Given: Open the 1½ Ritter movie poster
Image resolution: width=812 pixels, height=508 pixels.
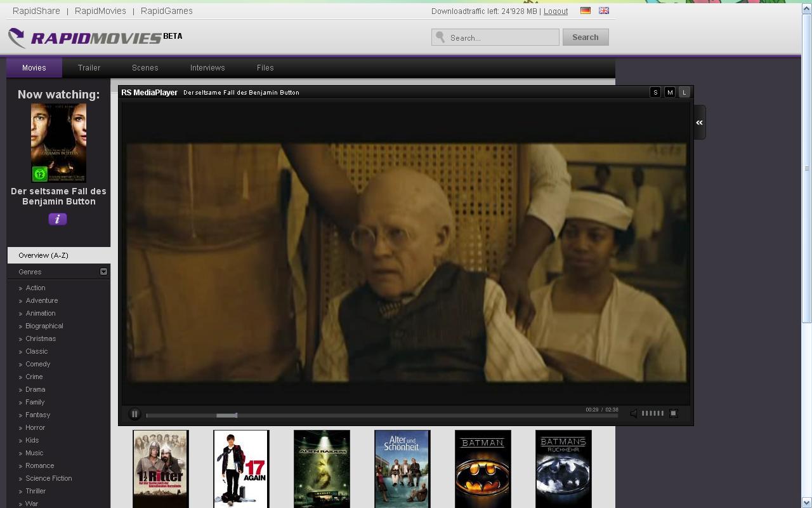Looking at the screenshot, I should click(x=160, y=469).
